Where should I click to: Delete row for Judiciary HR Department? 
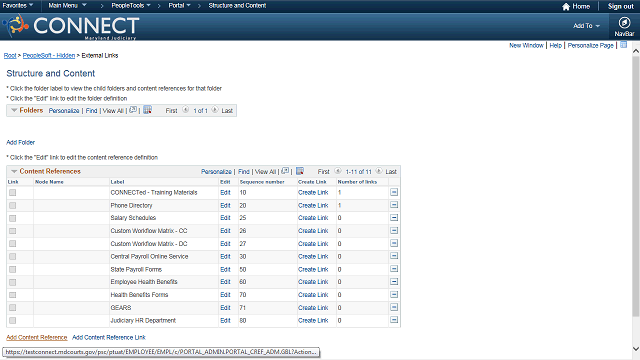coord(394,320)
